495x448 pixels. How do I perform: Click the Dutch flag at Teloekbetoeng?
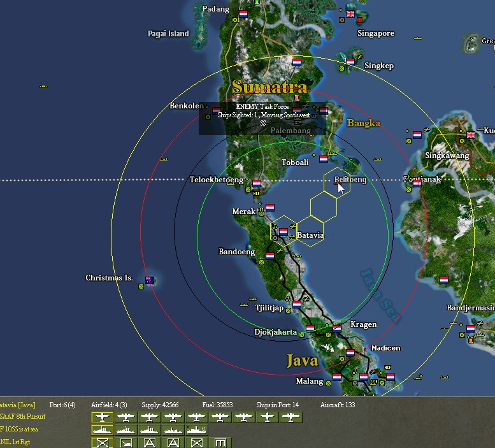257,183
